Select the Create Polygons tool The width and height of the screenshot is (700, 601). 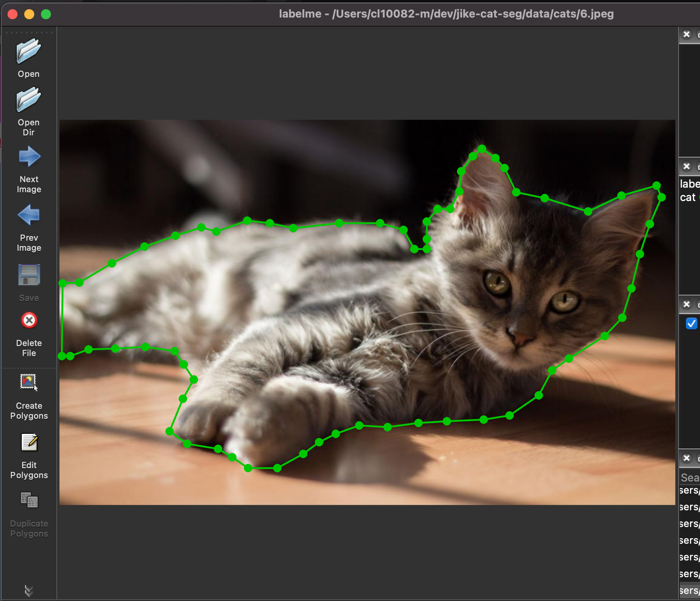(29, 382)
